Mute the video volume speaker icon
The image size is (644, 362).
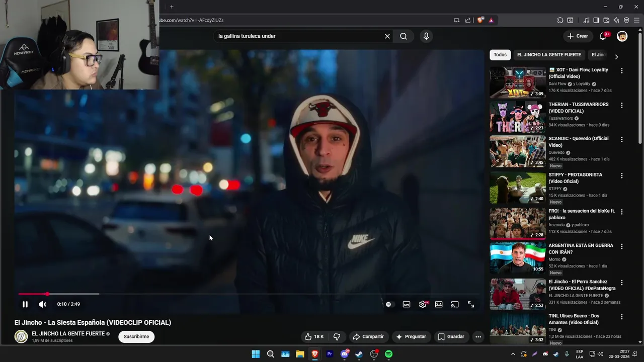[43, 304]
